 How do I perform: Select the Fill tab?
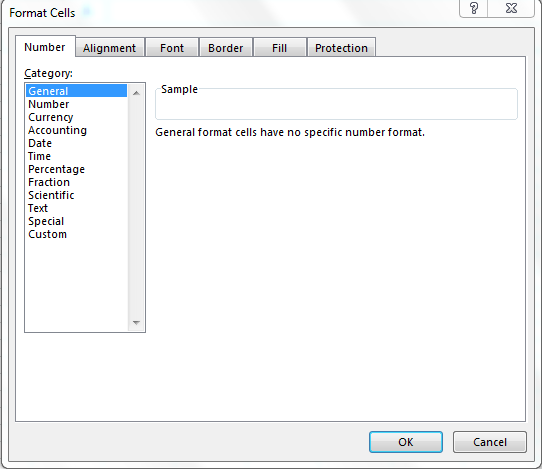(x=279, y=48)
